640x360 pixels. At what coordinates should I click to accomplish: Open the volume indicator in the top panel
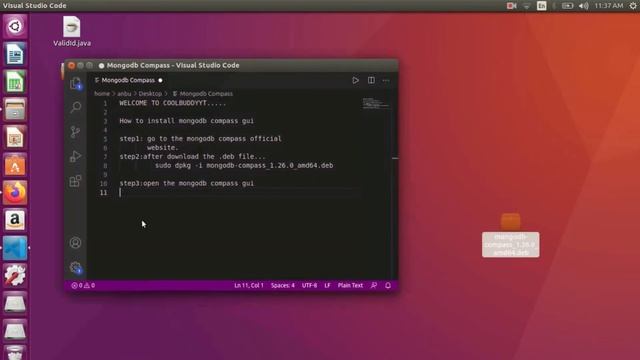point(584,6)
